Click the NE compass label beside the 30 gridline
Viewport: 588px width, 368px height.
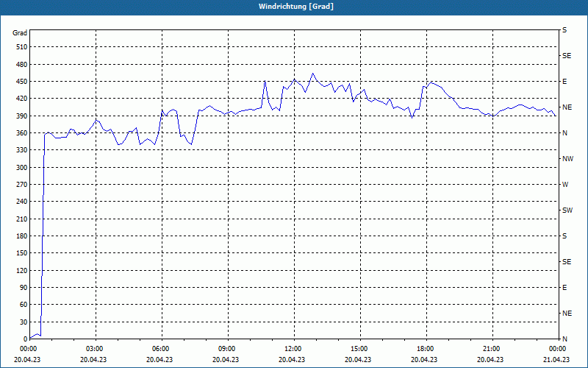[567, 314]
